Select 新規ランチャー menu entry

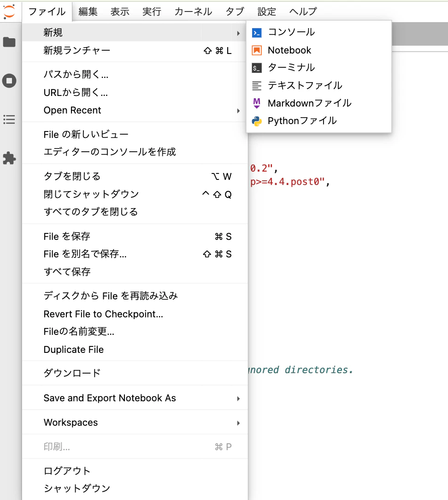click(x=135, y=50)
